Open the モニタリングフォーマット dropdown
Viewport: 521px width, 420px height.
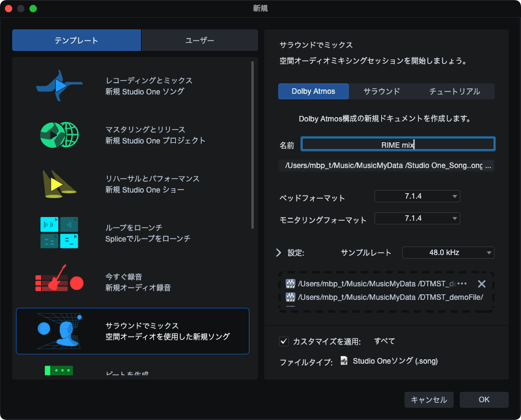417,218
